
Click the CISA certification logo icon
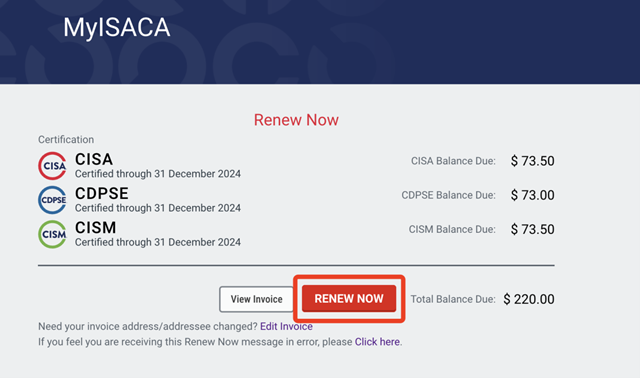[52, 166]
